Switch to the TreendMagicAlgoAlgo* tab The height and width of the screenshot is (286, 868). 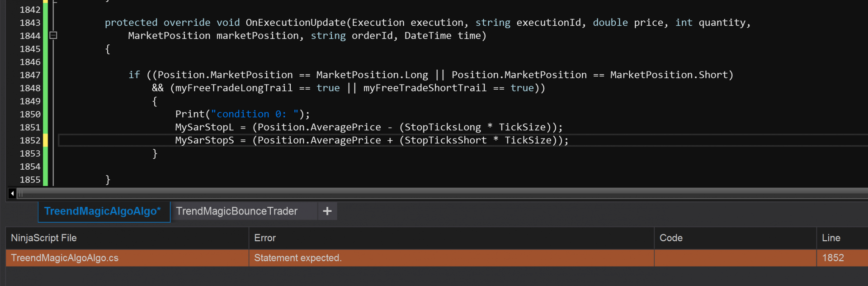point(103,211)
